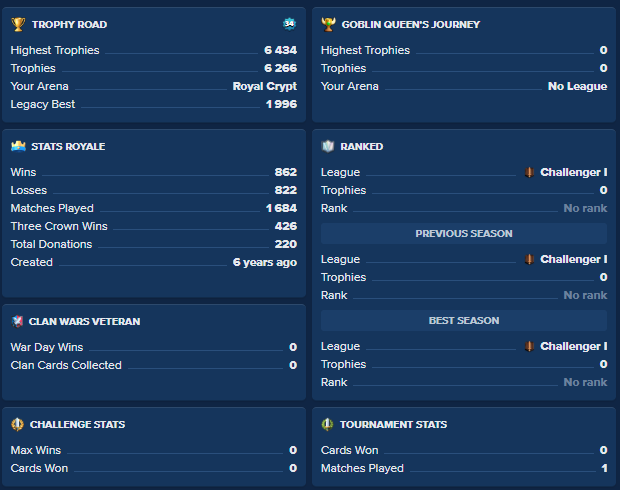Viewport: 620px width, 490px height.
Task: Click the Total Donations label
Action: [x=51, y=244]
